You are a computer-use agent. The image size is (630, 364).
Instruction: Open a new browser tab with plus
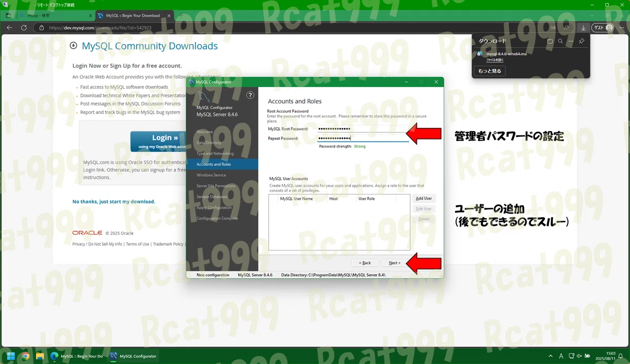[181, 16]
